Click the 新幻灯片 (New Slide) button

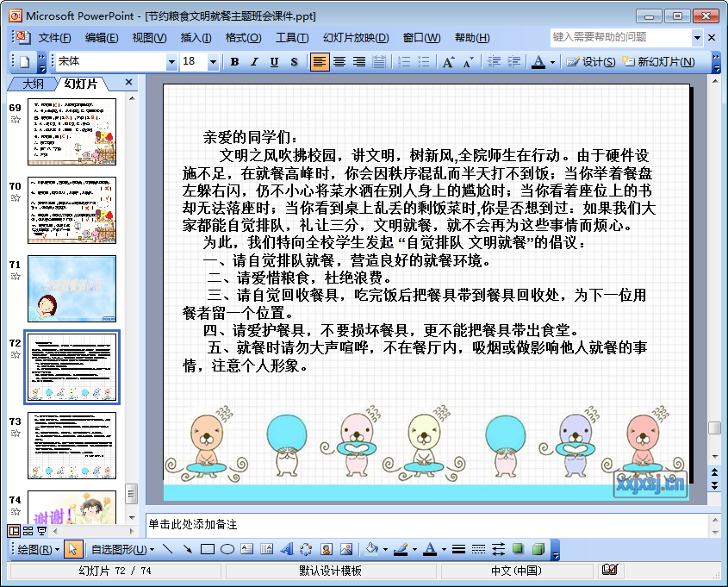click(x=659, y=62)
